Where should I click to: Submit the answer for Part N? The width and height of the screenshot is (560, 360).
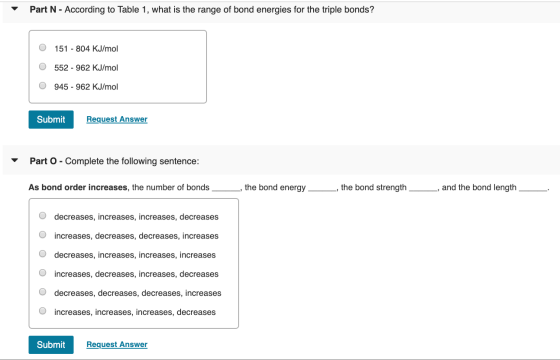(51, 119)
